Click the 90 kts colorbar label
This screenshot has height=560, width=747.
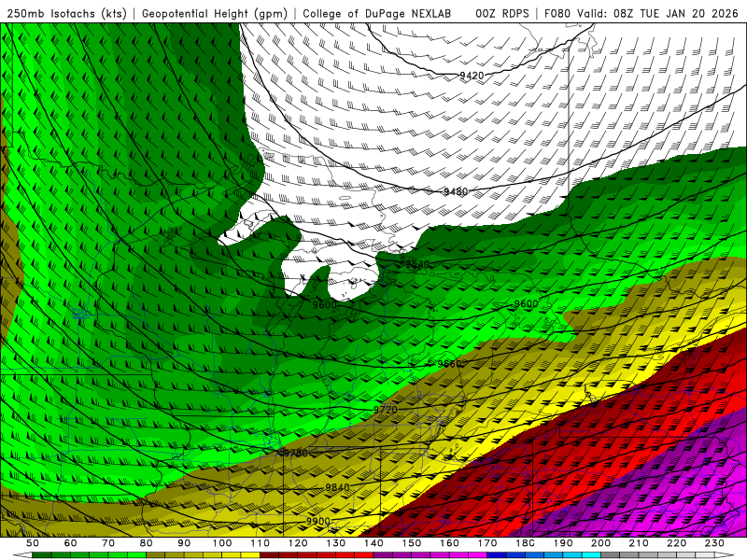tap(184, 543)
